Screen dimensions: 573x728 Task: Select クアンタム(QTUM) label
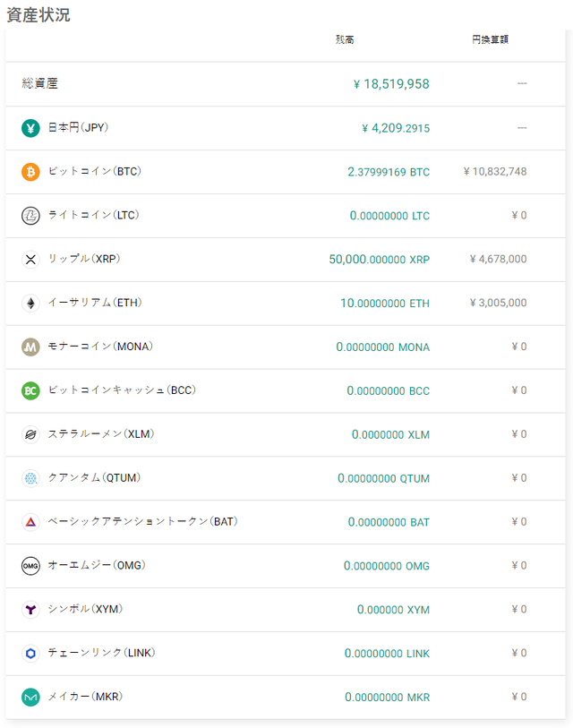point(94,477)
